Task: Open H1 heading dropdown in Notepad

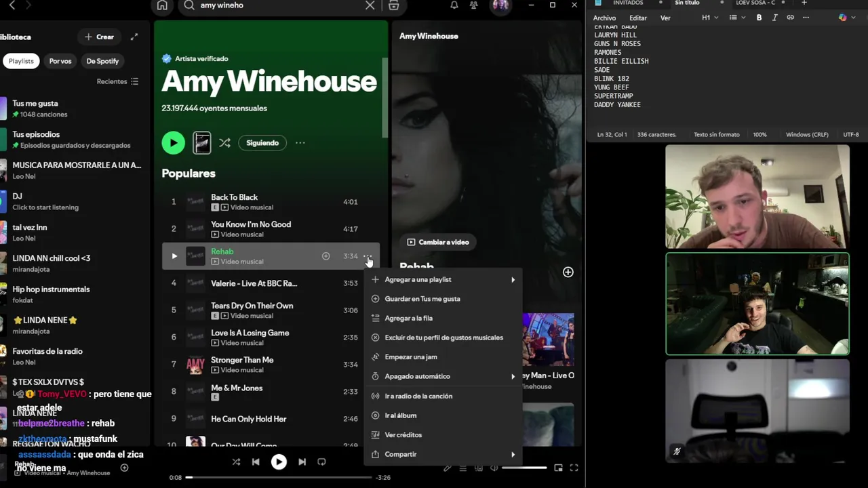Action: tap(710, 18)
